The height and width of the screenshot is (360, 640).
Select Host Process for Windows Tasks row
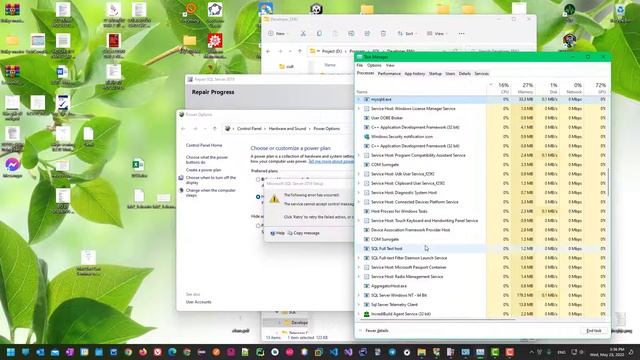coord(420,211)
